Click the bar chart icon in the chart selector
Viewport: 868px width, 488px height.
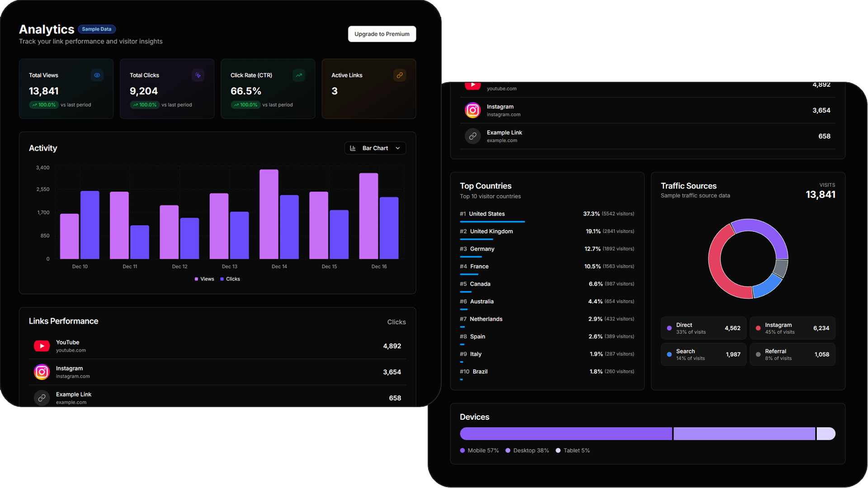point(353,148)
